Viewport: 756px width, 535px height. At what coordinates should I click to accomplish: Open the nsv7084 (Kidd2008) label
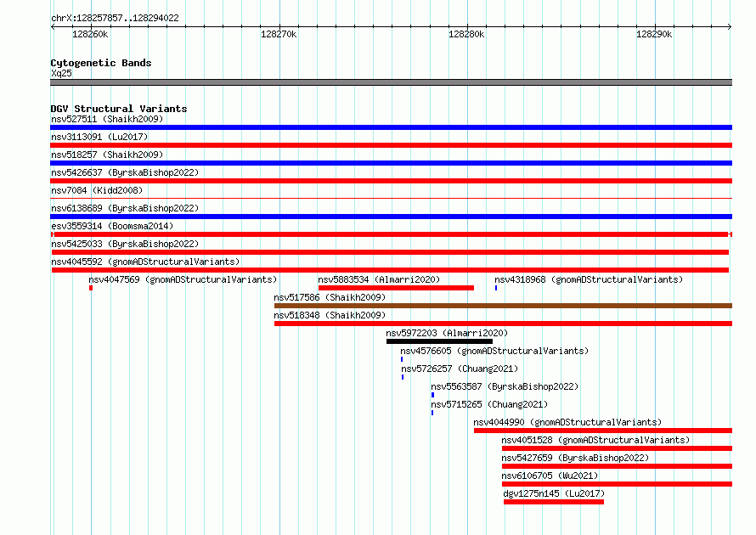97,190
